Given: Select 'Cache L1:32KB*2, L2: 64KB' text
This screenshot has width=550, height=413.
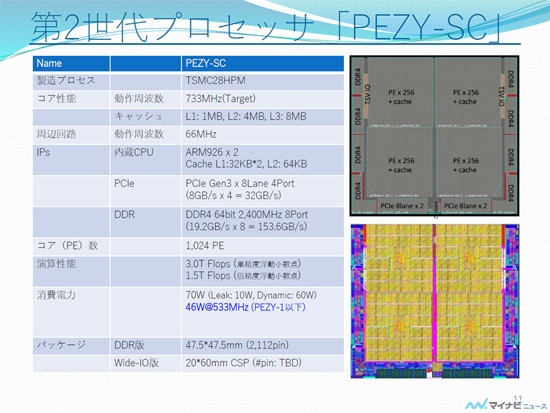Looking at the screenshot, I should pos(246,164).
